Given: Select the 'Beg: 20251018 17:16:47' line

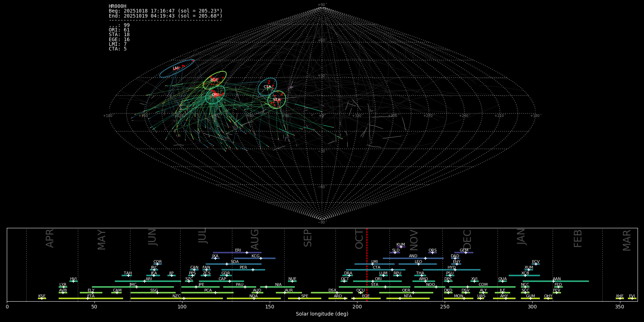Looking at the screenshot, I should tap(166, 11).
